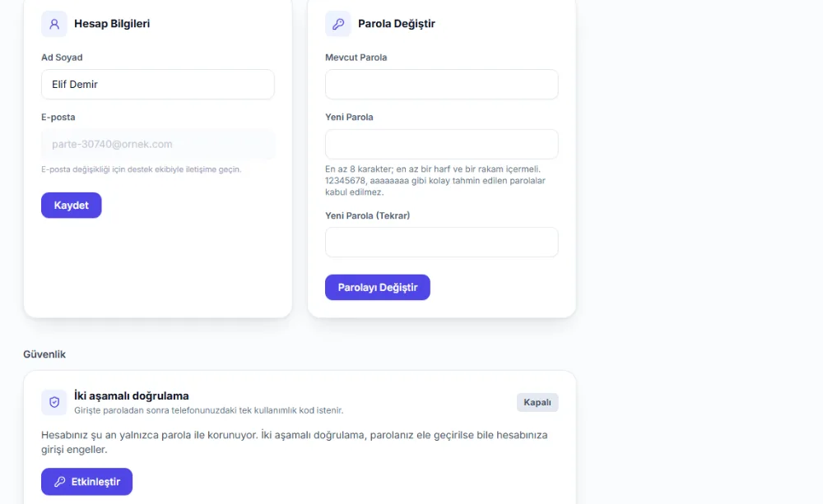Click the shield icon for İki aşamalı doğrulama

point(54,402)
